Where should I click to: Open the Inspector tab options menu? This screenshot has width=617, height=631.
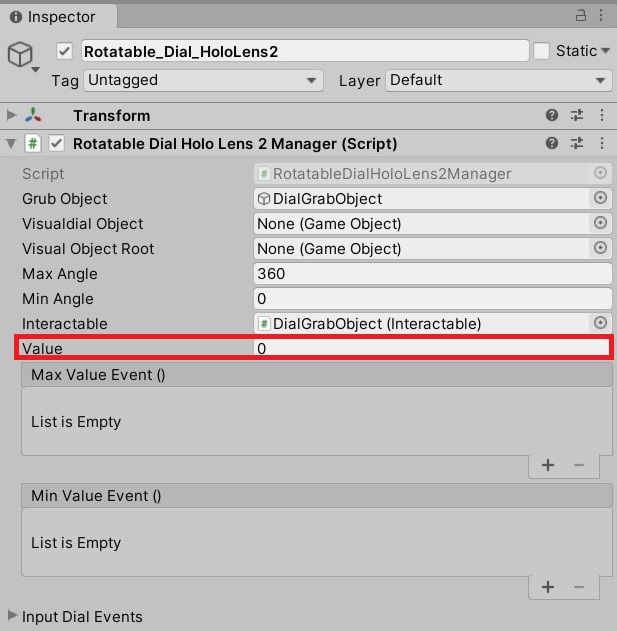click(x=601, y=15)
